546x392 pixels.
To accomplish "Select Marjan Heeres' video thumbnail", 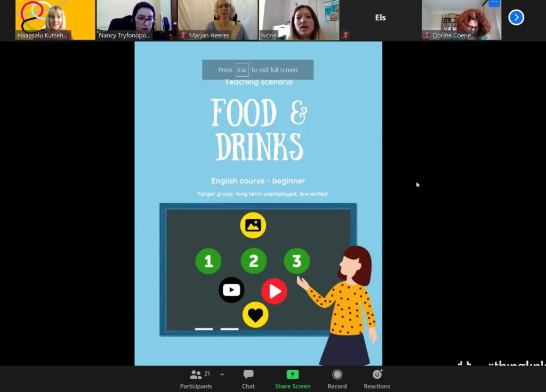I will coord(218,20).
